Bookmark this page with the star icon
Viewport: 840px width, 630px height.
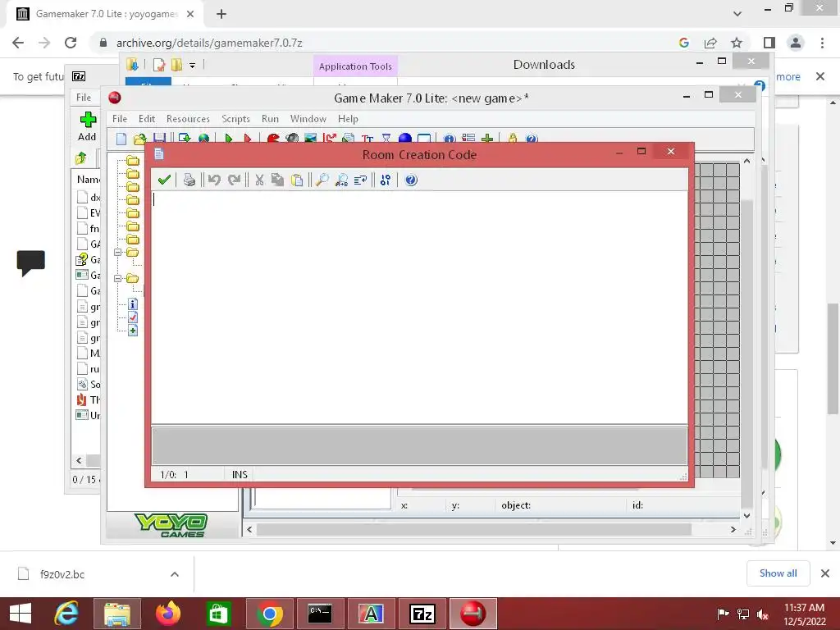tap(737, 43)
